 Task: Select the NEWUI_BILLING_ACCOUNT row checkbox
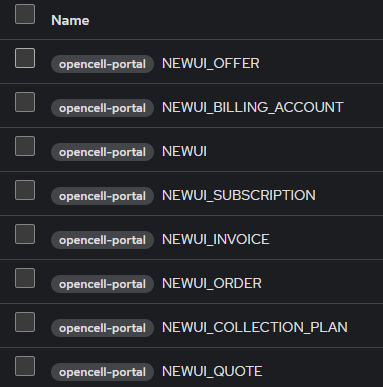point(25,102)
